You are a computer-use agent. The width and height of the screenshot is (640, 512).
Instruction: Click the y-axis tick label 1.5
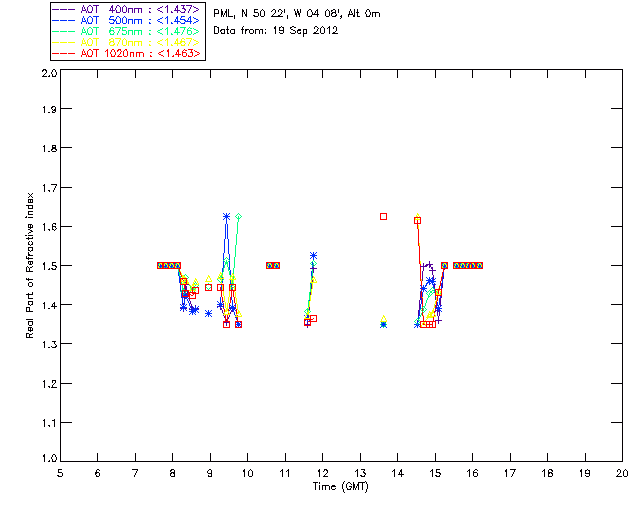coord(49,266)
